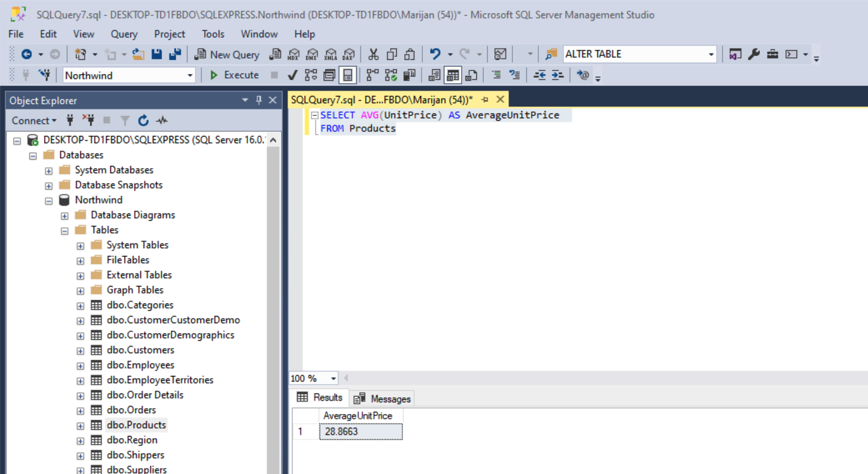The width and height of the screenshot is (868, 474).
Task: Click the Cut scissors icon
Action: pos(374,55)
